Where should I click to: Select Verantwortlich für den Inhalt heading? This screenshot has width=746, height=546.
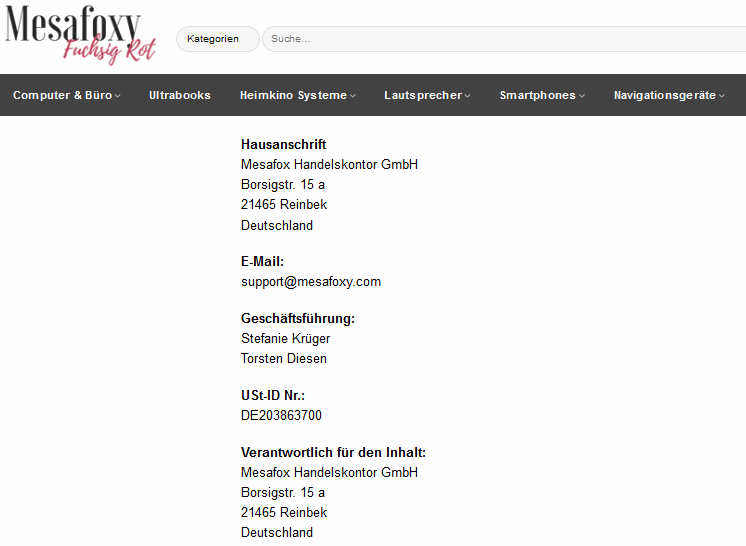point(334,453)
